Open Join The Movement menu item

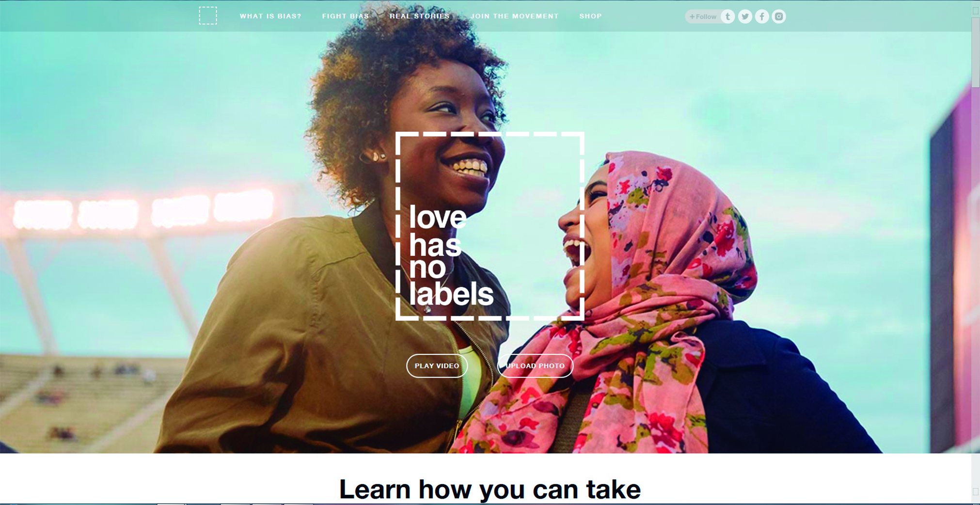click(x=514, y=16)
